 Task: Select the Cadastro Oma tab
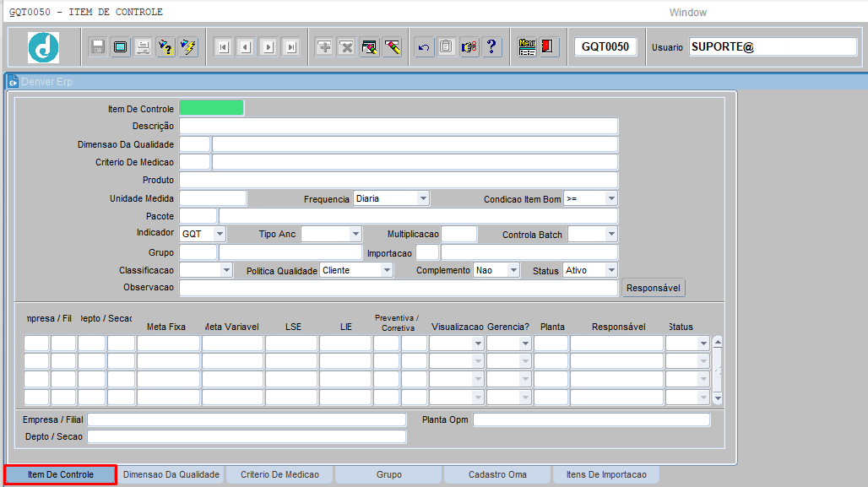pos(497,475)
